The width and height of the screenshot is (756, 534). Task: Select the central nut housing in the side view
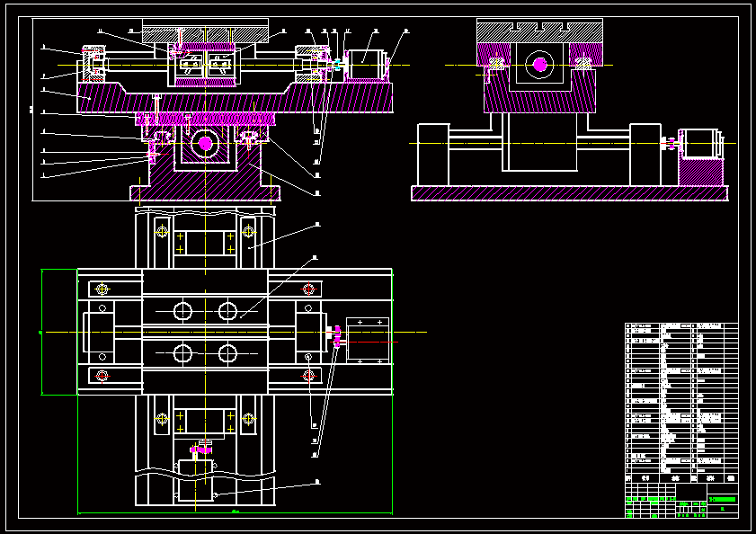click(539, 141)
